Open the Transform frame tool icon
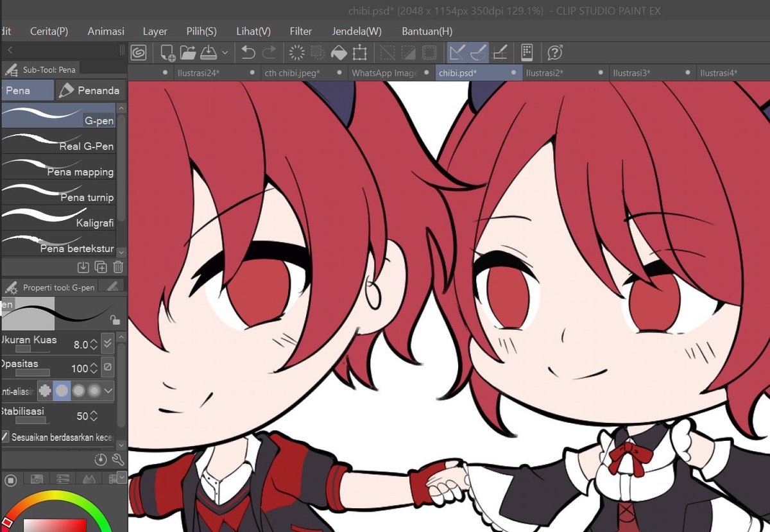 click(x=361, y=53)
